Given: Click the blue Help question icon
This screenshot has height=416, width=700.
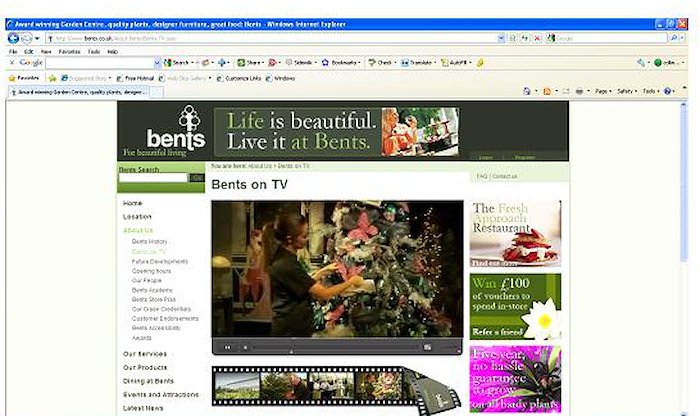Looking at the screenshot, I should [667, 92].
